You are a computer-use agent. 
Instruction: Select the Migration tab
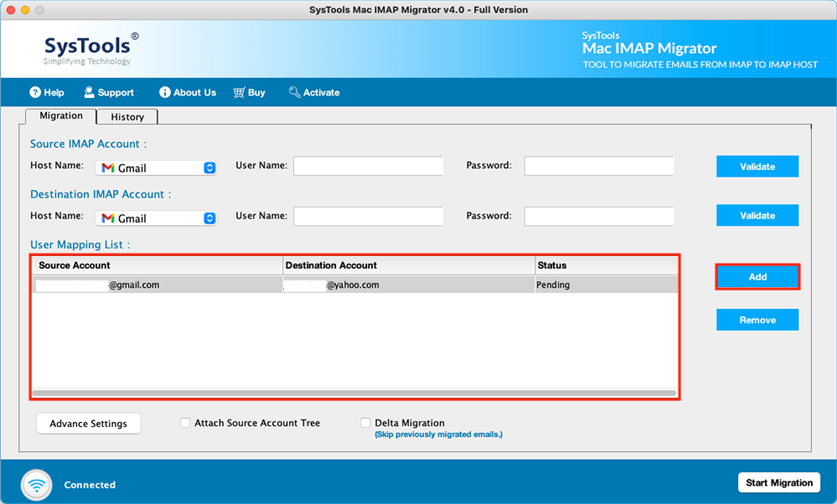click(59, 116)
